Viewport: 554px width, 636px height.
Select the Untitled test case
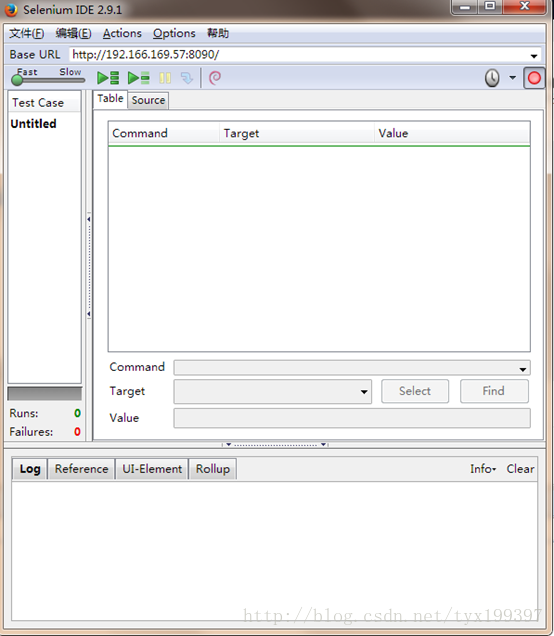(x=33, y=124)
